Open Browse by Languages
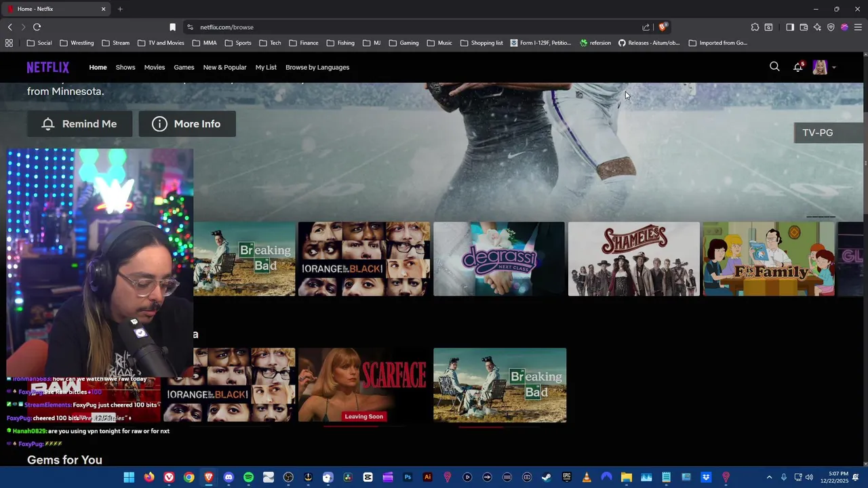This screenshot has width=868, height=488. pyautogui.click(x=317, y=67)
